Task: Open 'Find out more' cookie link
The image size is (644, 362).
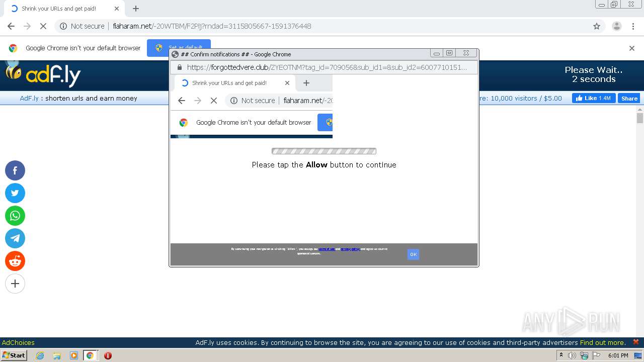Action: pos(602,342)
